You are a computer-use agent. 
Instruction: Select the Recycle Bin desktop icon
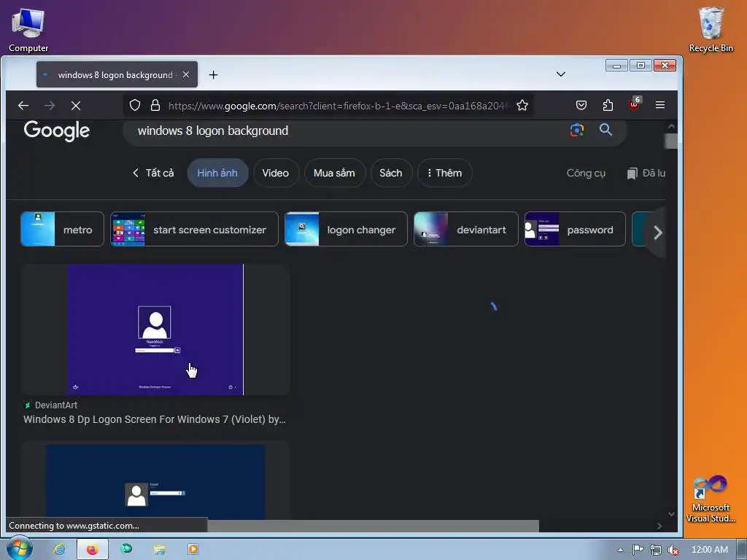[711, 29]
